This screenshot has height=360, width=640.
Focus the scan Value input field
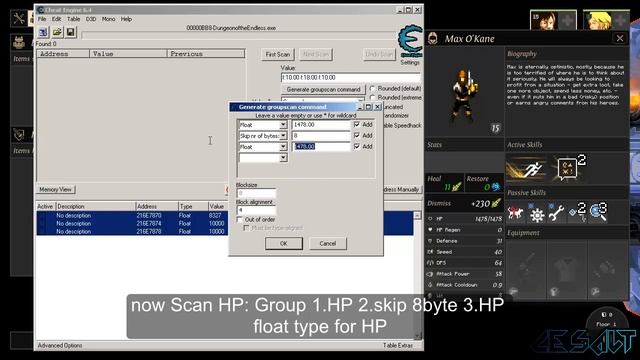tap(351, 78)
